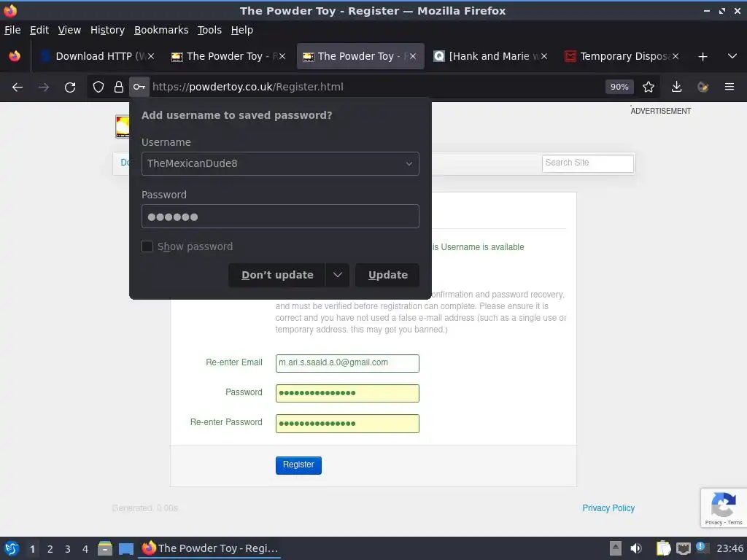Click the password key icon in address bar
This screenshot has height=560, width=747.
coord(139,87)
